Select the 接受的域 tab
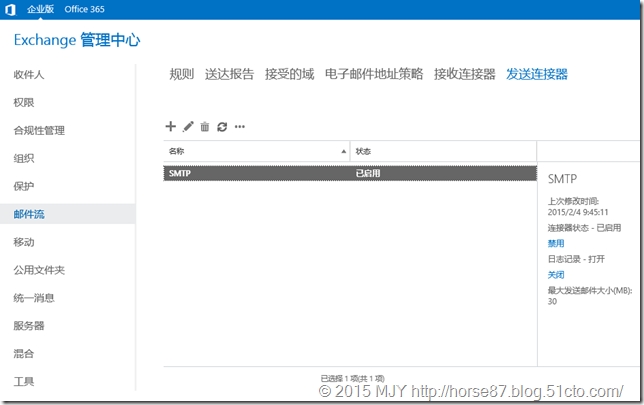The image size is (644, 405). pos(289,74)
